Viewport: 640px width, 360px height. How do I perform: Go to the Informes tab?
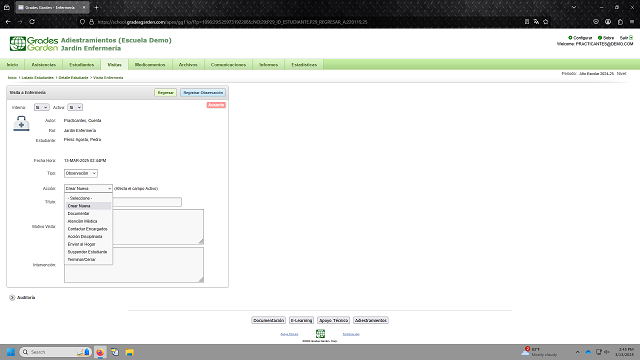click(x=269, y=64)
